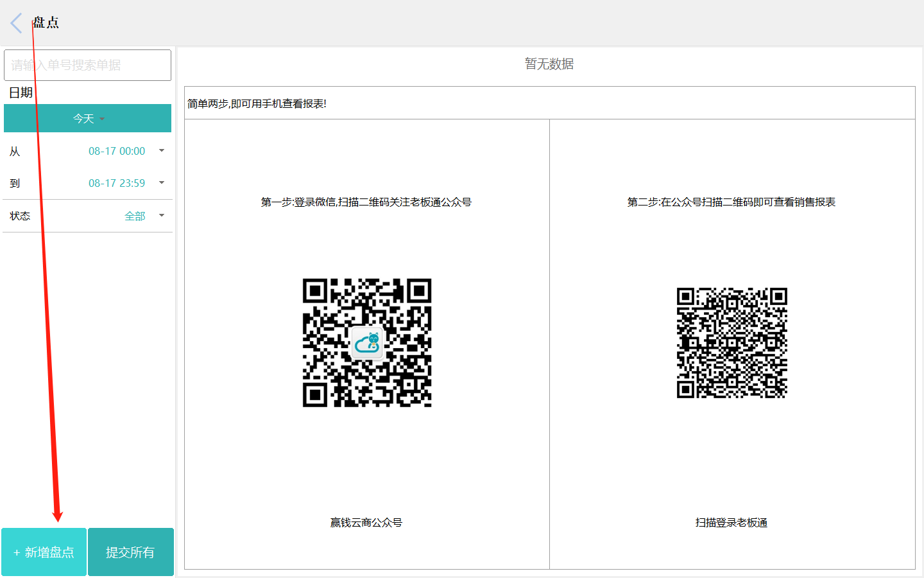Image resolution: width=924 pixels, height=578 pixels.
Task: Click the 盘点 page title
Action: pos(46,22)
